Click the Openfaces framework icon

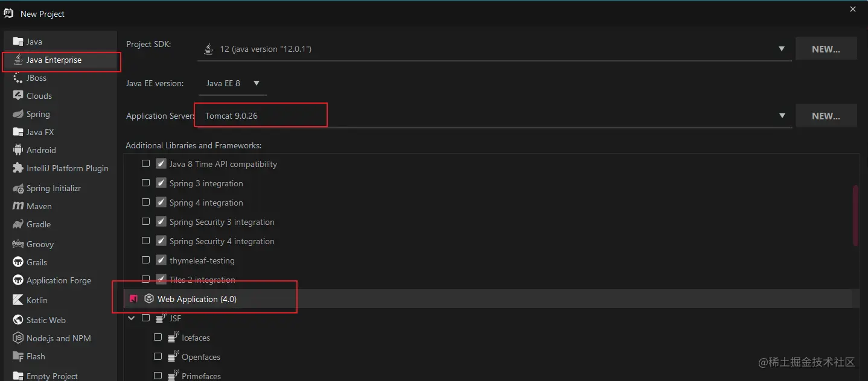point(173,356)
